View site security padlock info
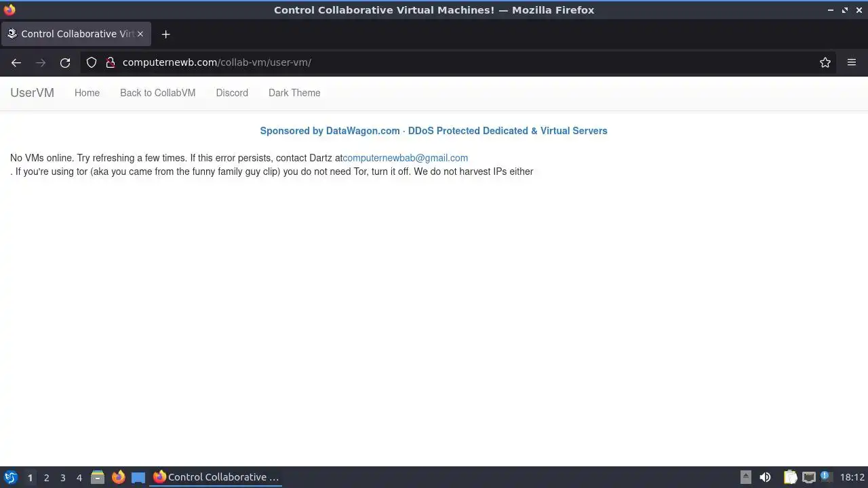Viewport: 868px width, 488px height. coord(110,62)
